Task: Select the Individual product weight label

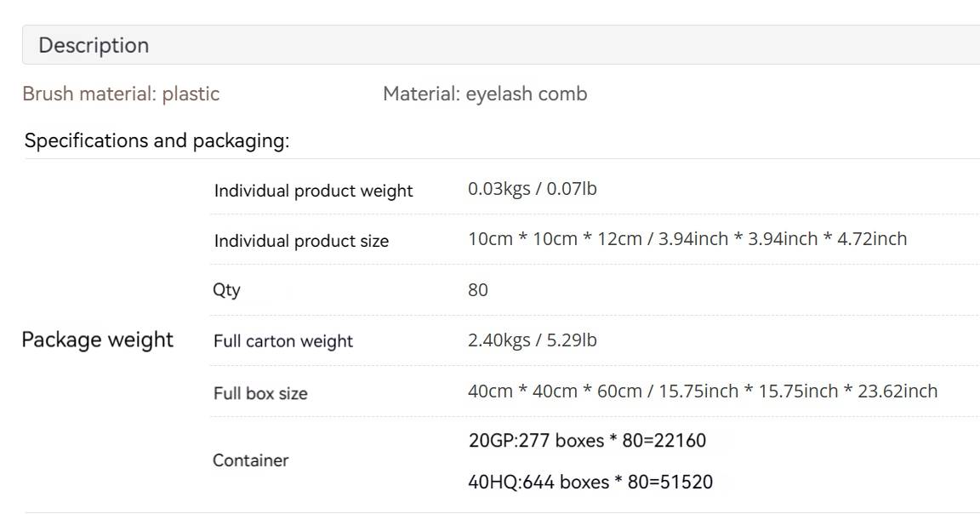Action: (313, 191)
